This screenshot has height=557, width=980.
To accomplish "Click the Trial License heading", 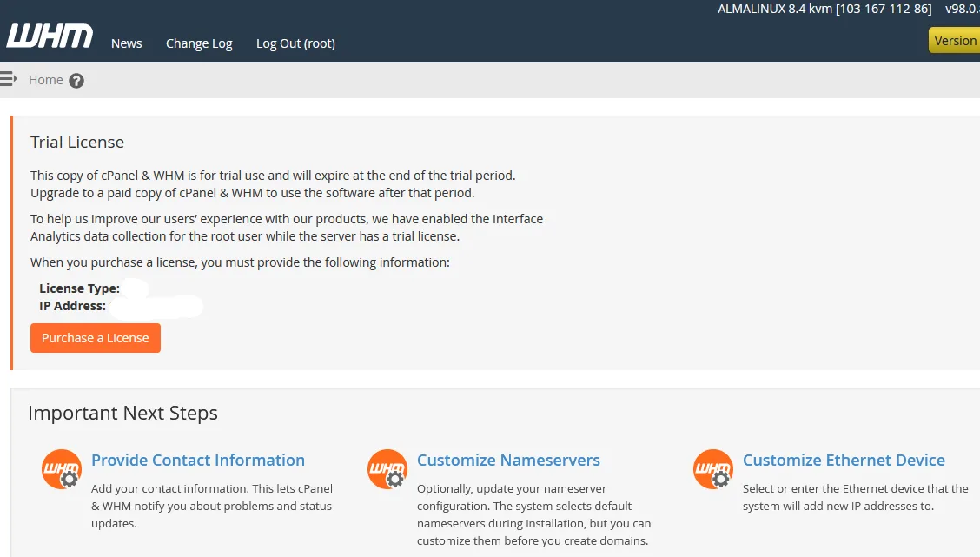I will point(76,142).
